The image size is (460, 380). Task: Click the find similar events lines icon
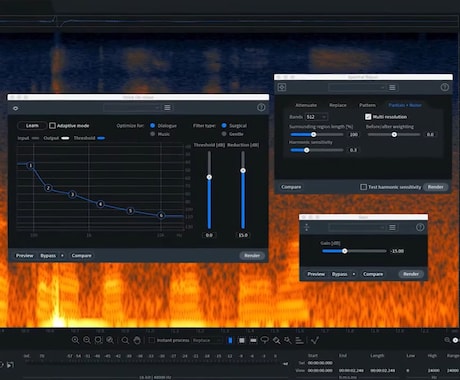299,340
